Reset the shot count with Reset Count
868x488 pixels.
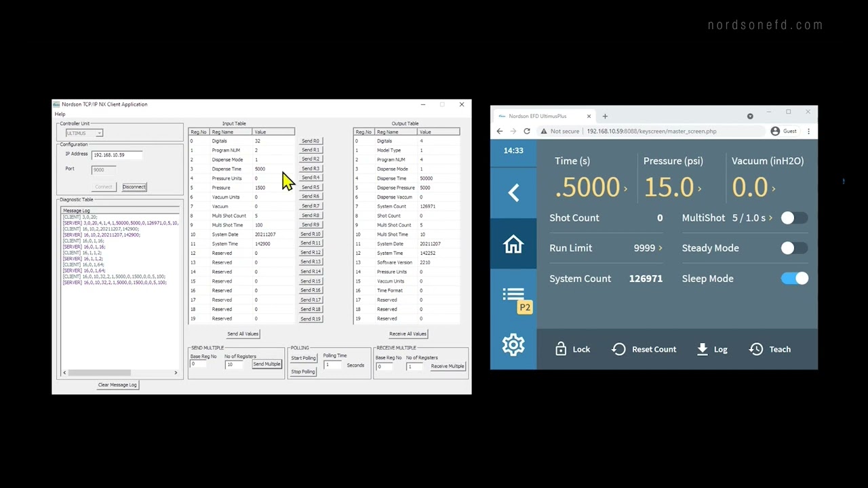644,349
